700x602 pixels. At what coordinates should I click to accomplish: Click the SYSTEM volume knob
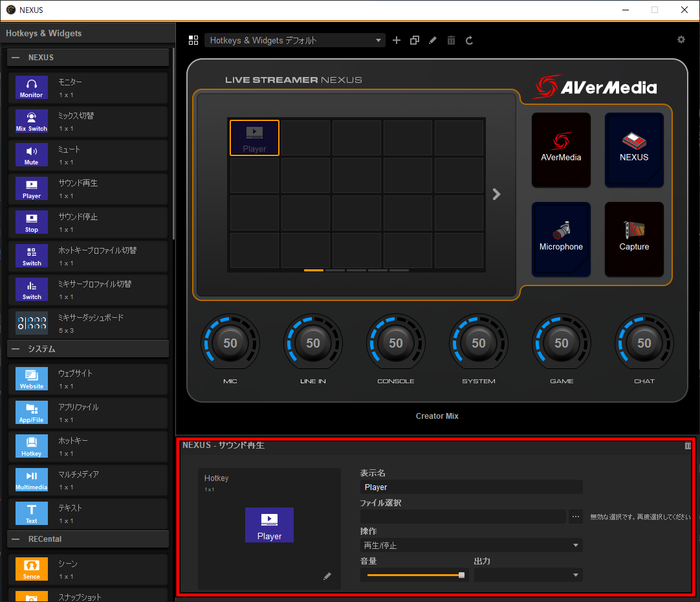tap(479, 342)
